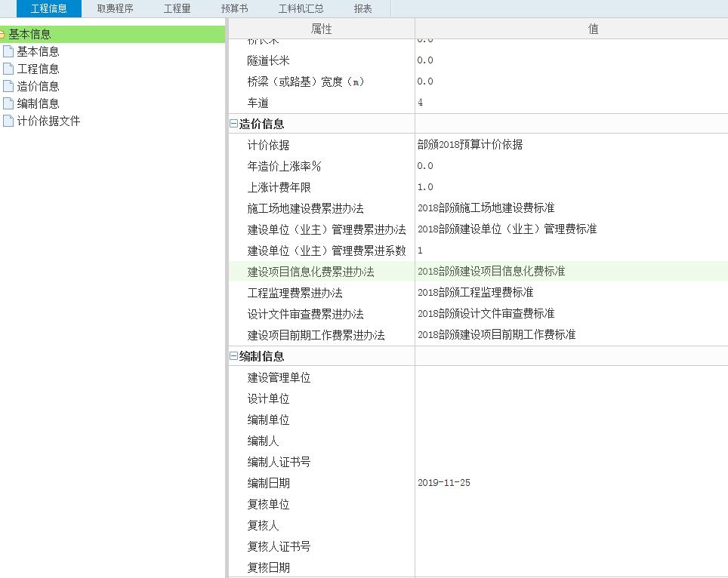
Task: Open the 工料机汇总 tab
Action: tap(302, 8)
